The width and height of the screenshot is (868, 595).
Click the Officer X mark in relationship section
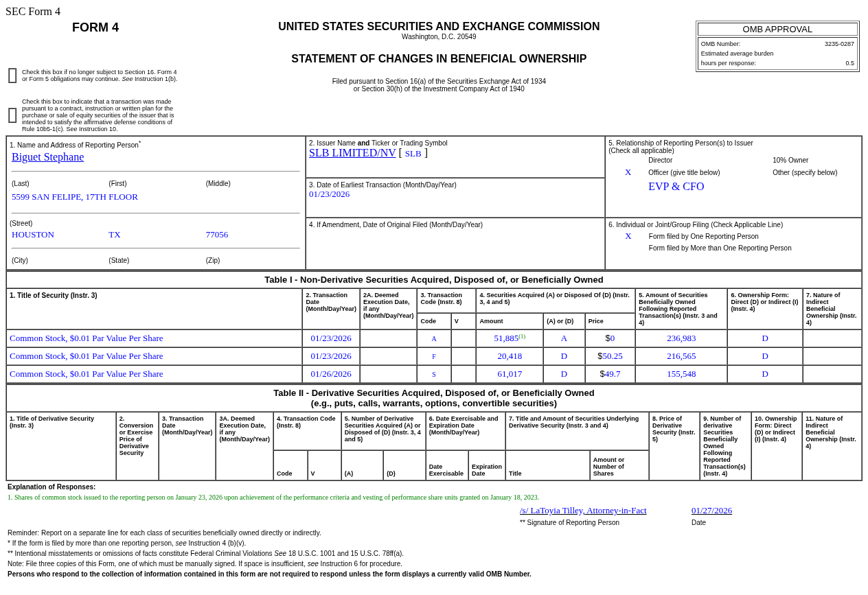pyautogui.click(x=628, y=172)
